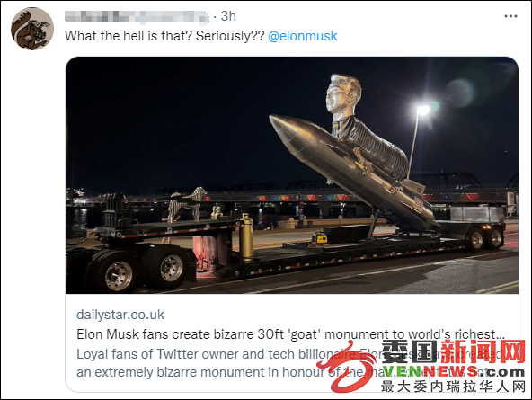Viewport: 532px width, 400px height.
Task: Click the 委国新闻网 watermark title
Action: tap(453, 351)
